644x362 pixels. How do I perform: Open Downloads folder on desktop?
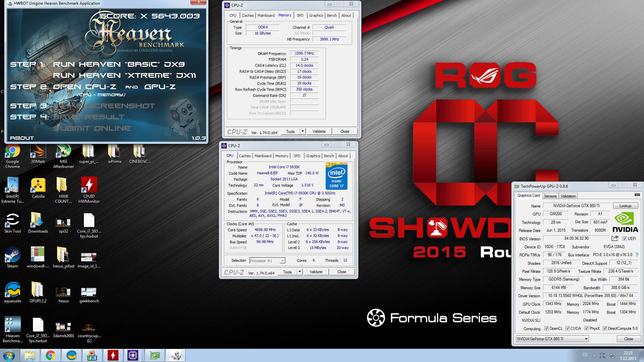(38, 223)
